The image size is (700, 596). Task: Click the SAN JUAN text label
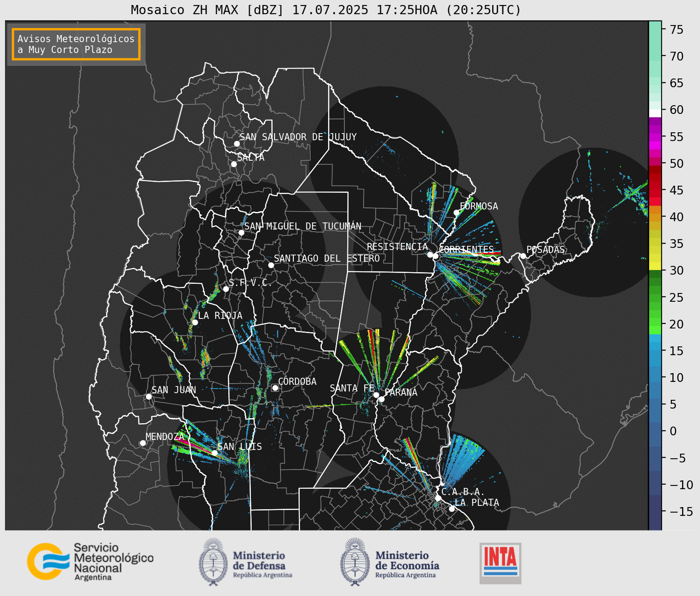pos(174,390)
